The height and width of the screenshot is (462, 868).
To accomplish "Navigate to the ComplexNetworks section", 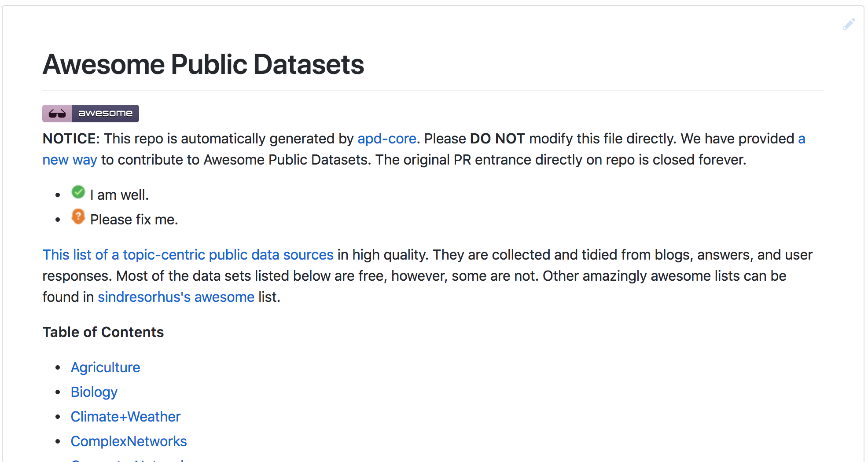I will [129, 441].
